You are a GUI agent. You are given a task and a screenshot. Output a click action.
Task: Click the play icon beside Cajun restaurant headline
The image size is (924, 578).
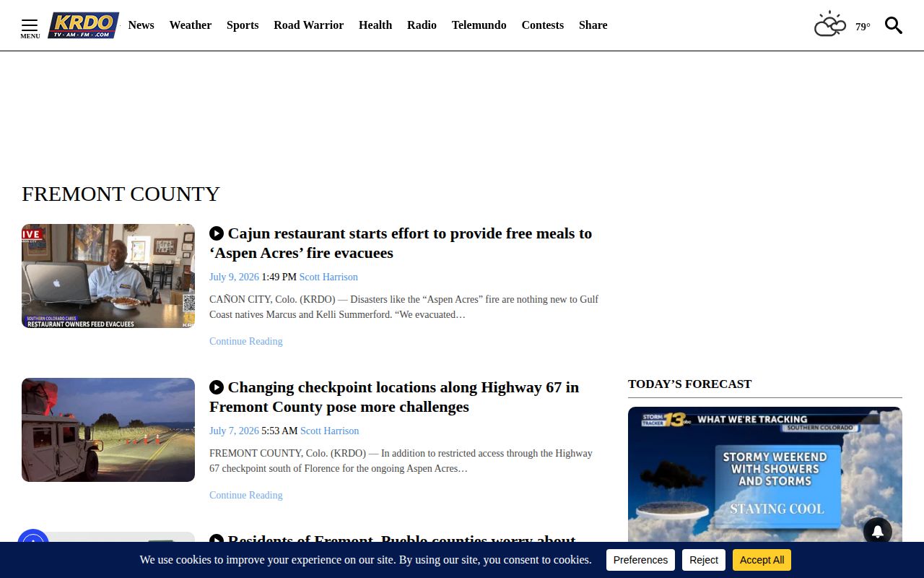click(217, 233)
